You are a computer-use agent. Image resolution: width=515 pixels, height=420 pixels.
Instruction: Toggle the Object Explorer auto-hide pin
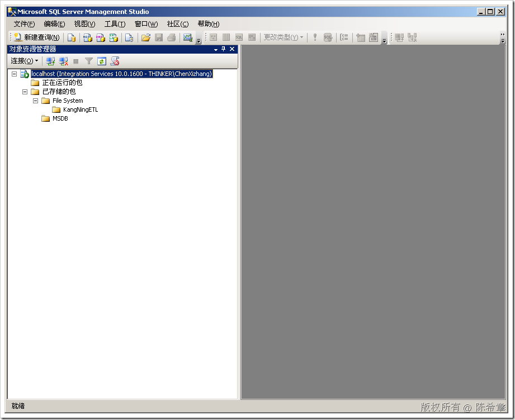[223, 49]
